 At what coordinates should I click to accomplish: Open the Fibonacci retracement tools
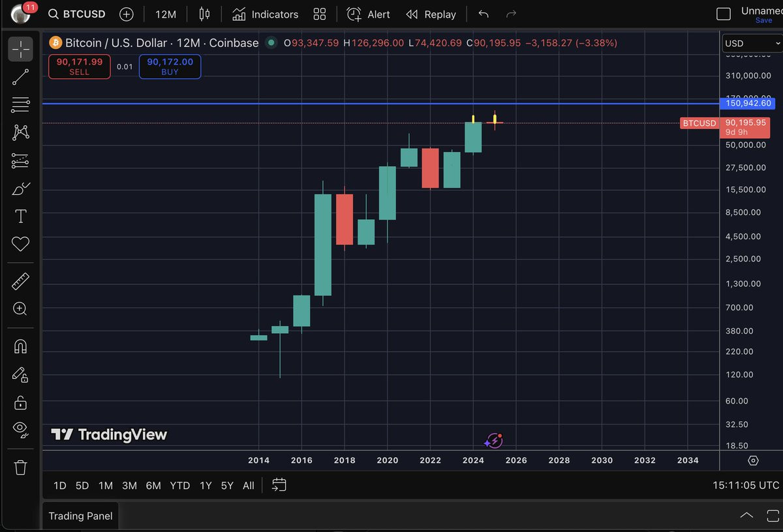20,104
